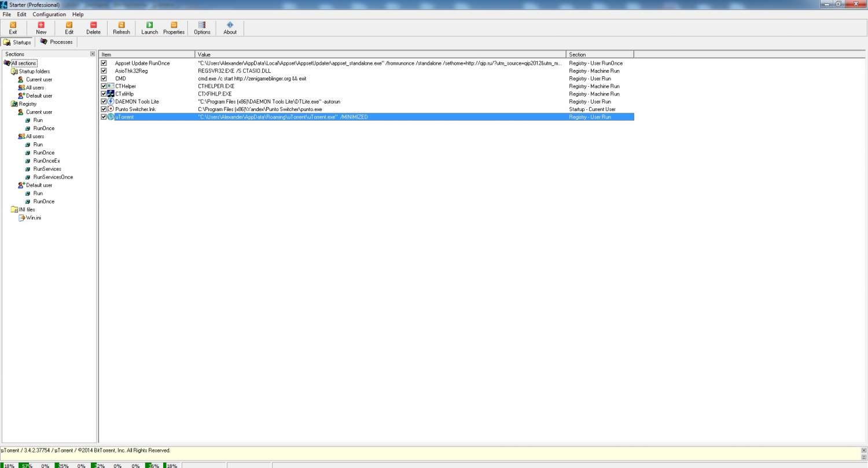
Task: Select the Registry tree node
Action: pyautogui.click(x=28, y=104)
